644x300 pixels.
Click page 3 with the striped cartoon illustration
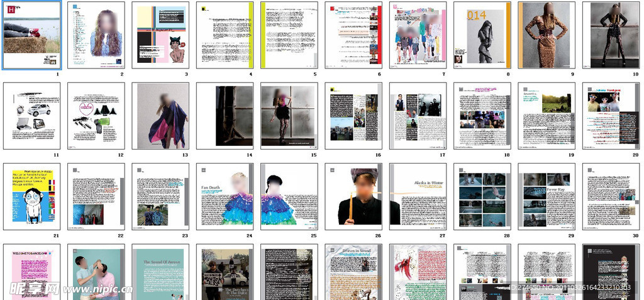click(160, 35)
